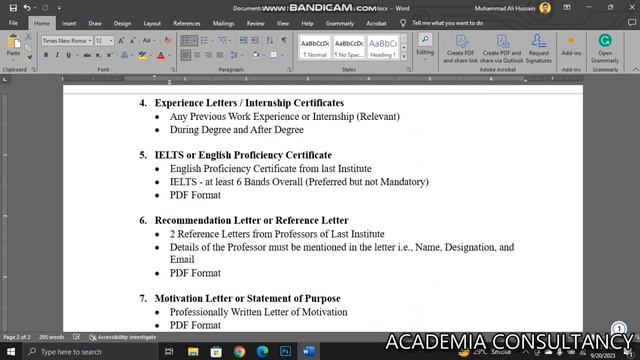This screenshot has height=360, width=640.
Task: Switch to the References tab
Action: pos(187,23)
